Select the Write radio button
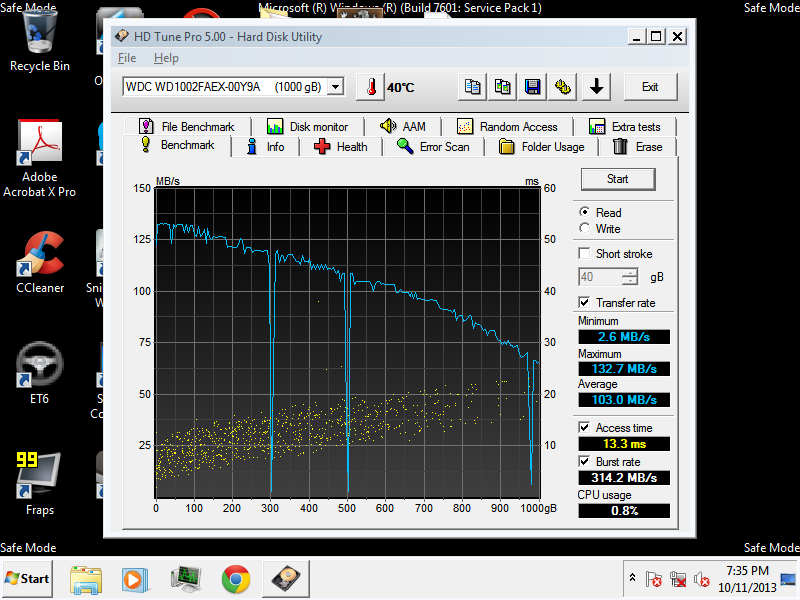The image size is (800, 600). pyautogui.click(x=585, y=228)
